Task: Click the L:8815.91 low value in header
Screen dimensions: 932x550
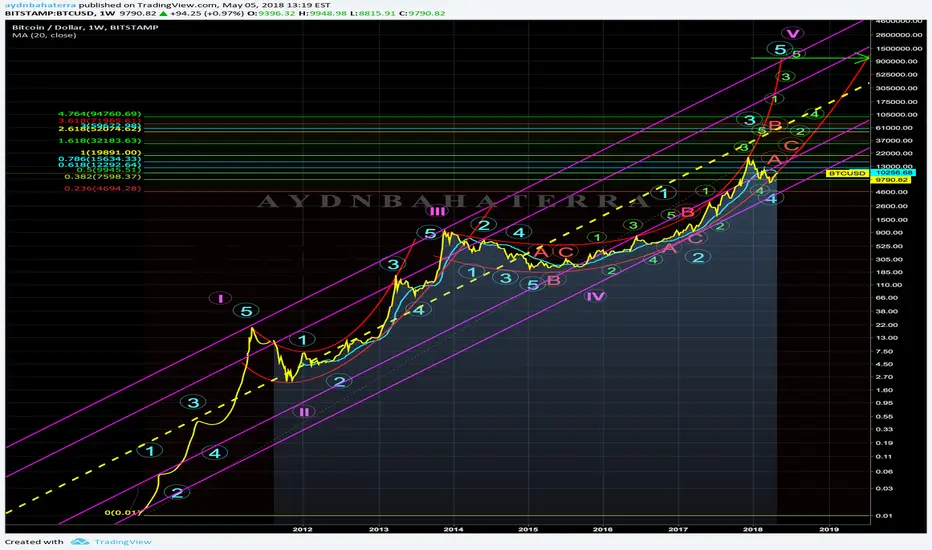Action: [x=373, y=13]
